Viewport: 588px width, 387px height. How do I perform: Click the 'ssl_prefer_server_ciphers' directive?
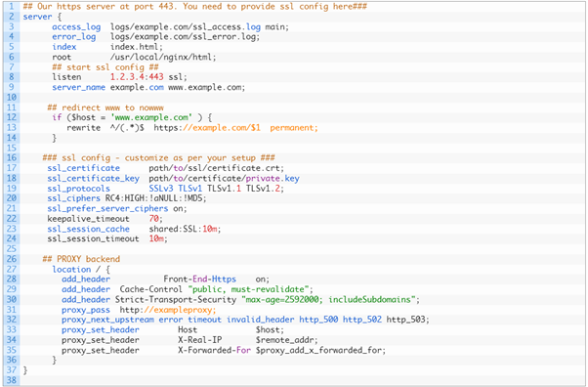coord(107,209)
